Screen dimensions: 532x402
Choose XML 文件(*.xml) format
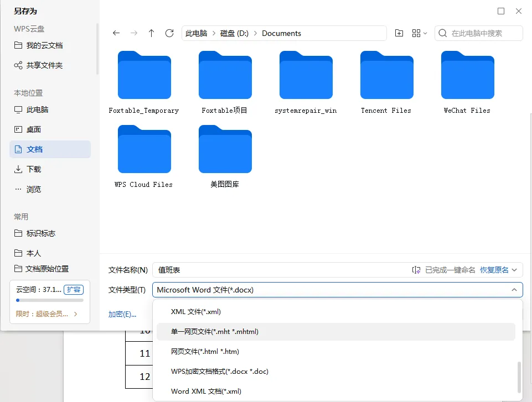pyautogui.click(x=336, y=311)
